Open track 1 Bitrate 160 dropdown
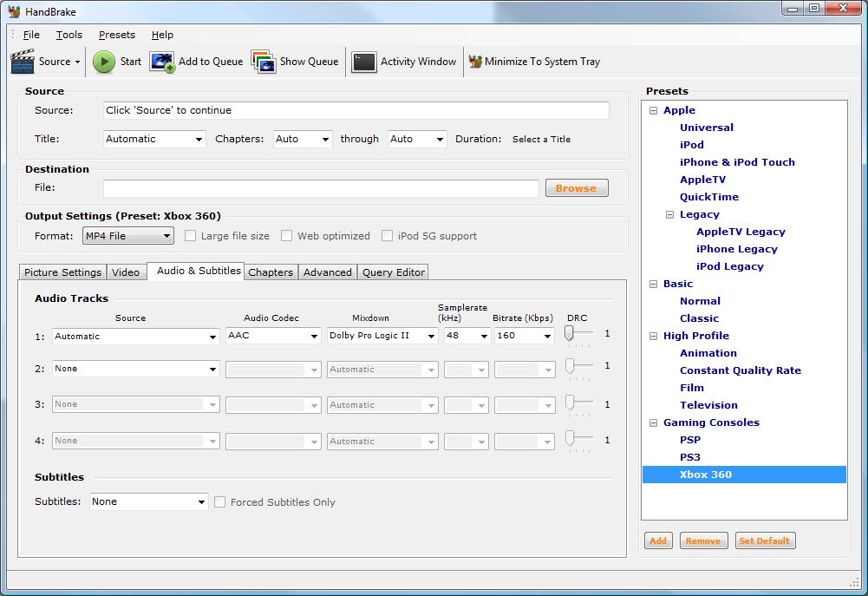 525,336
